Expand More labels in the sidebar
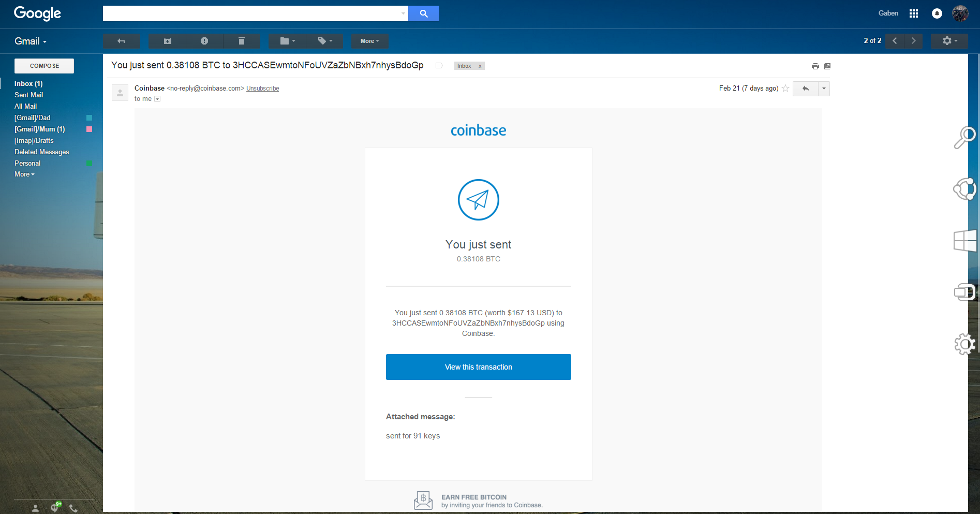 pyautogui.click(x=24, y=174)
